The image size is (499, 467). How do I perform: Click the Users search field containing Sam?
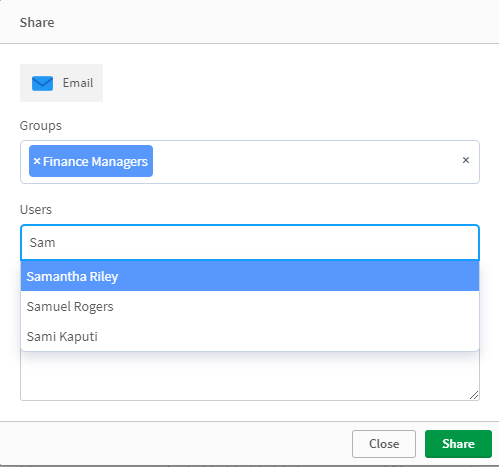click(x=250, y=242)
